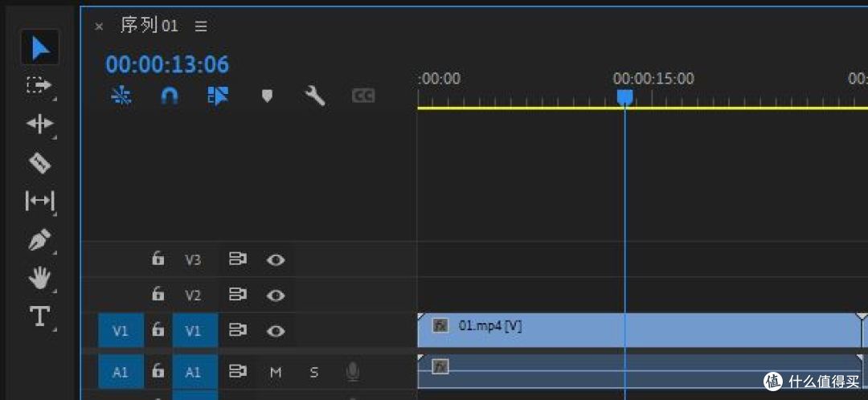Screen dimensions: 868x400
Task: Click the 00:00:13:06 playhead timecode
Action: point(167,65)
